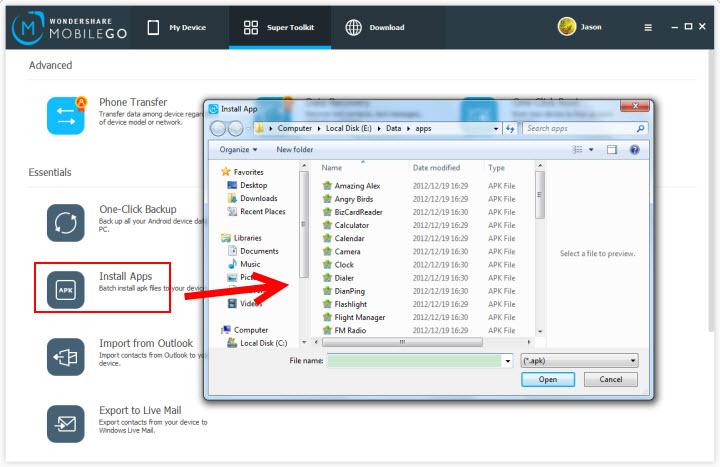720x467 pixels.
Task: Select the BizCardReader file
Action: tap(358, 212)
